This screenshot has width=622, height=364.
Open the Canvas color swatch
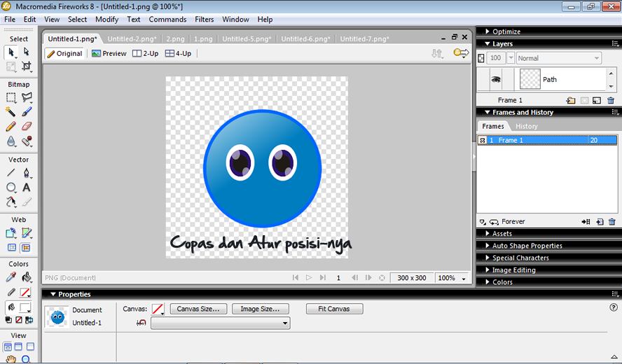(x=158, y=309)
